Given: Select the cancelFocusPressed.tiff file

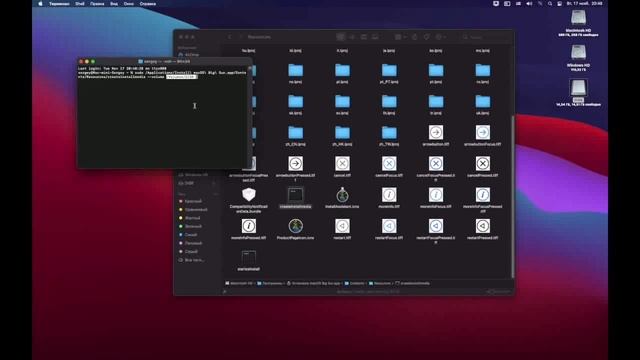Looking at the screenshot, I should [x=436, y=168].
